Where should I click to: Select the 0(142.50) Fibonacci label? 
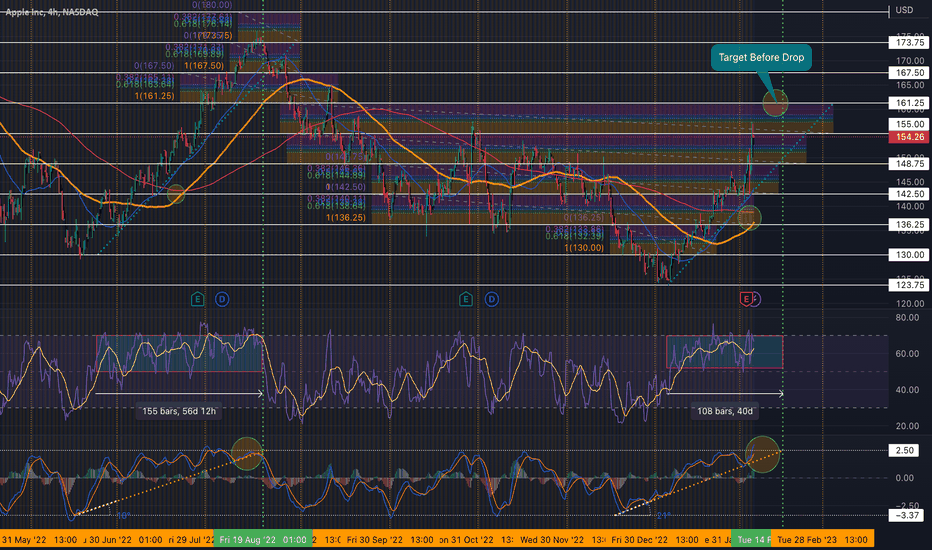click(345, 187)
